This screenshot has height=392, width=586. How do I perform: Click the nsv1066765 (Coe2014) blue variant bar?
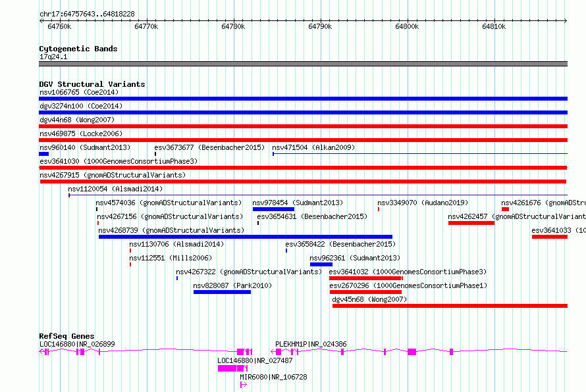303,99
